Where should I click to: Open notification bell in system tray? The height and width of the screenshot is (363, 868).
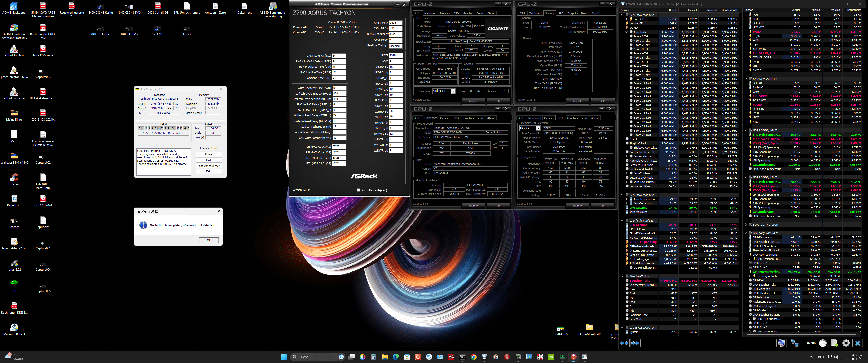click(861, 357)
